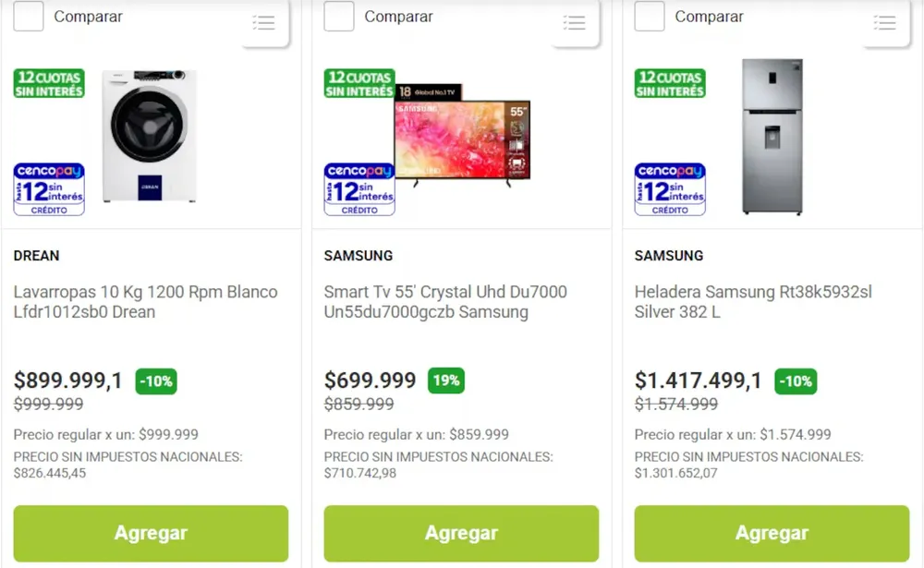Viewport: 924px width, 568px height.
Task: Add Drean Lavarropas to cart with Agregar
Action: (151, 533)
